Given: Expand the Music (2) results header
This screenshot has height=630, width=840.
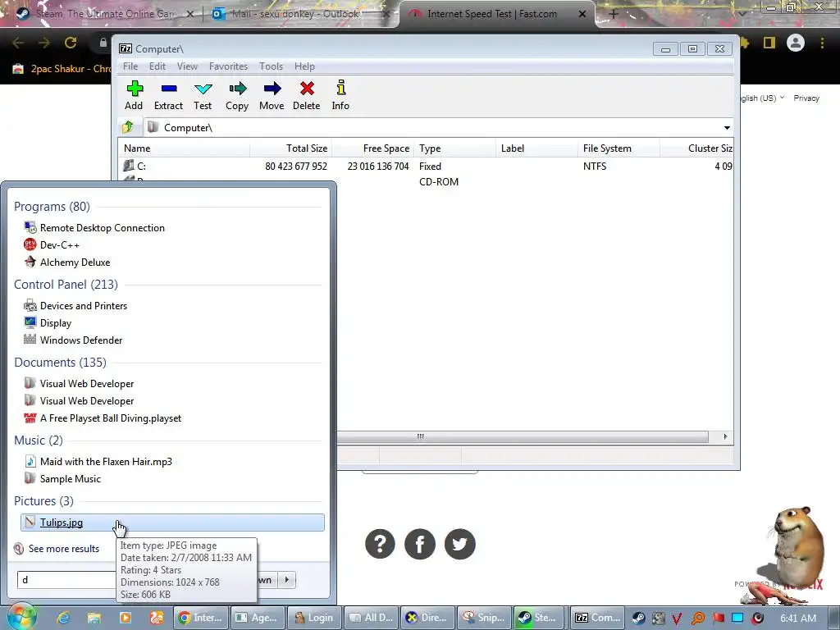Looking at the screenshot, I should 39,441.
